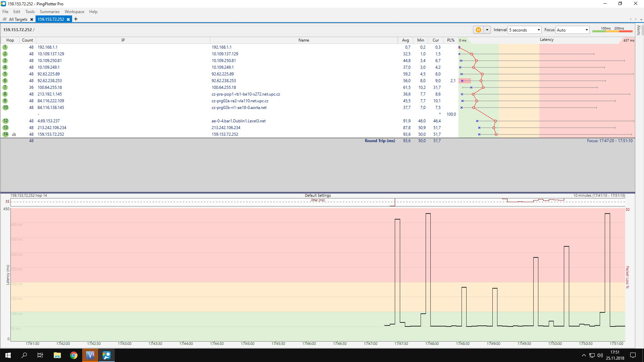644x362 pixels.
Task: Switch to the All Targets tab
Action: 18,19
